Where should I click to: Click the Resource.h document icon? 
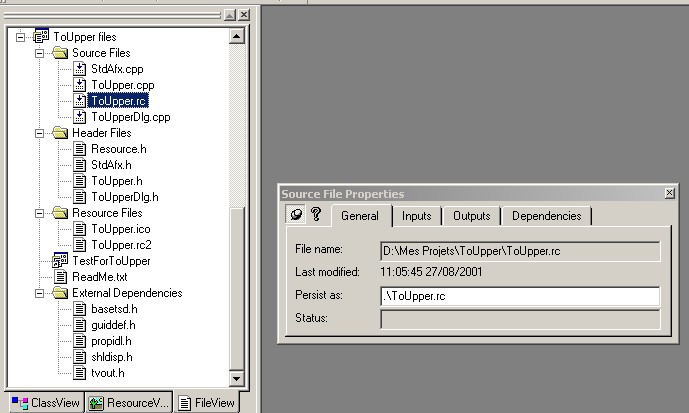click(80, 149)
